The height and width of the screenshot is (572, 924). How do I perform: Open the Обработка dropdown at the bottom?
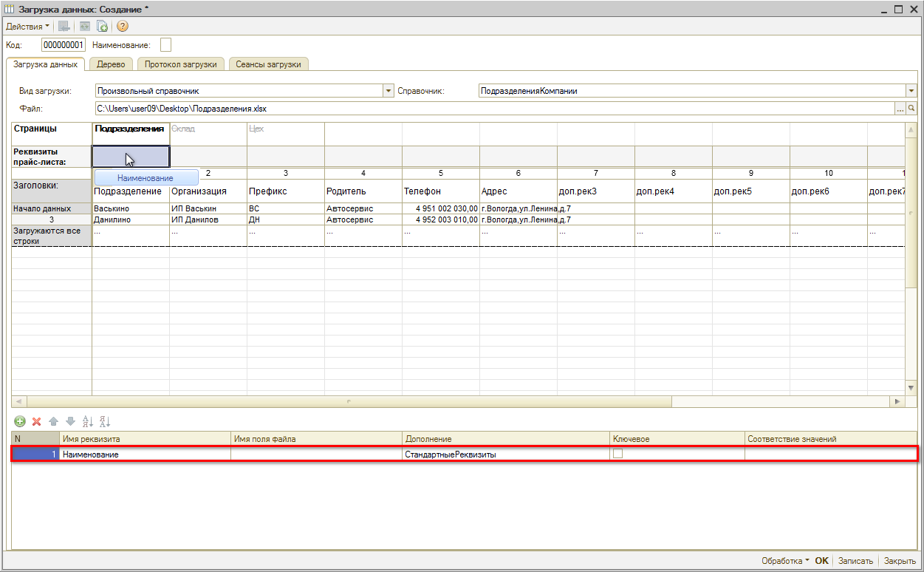785,561
